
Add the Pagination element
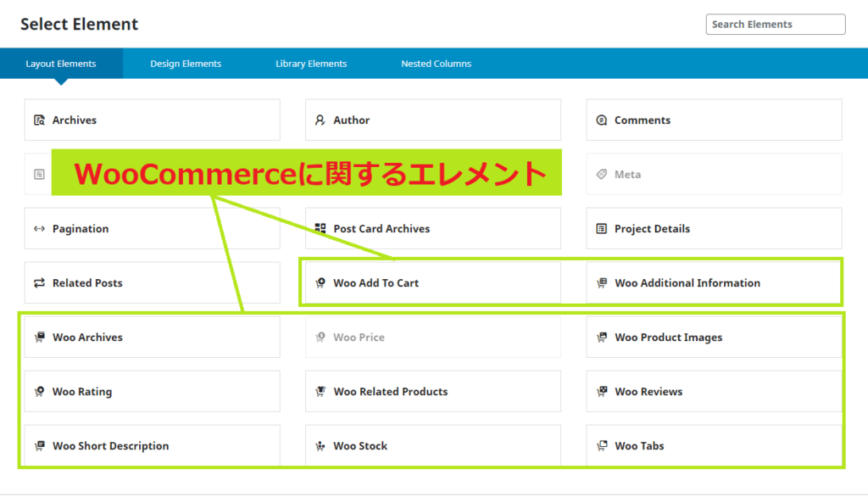pyautogui.click(x=153, y=229)
